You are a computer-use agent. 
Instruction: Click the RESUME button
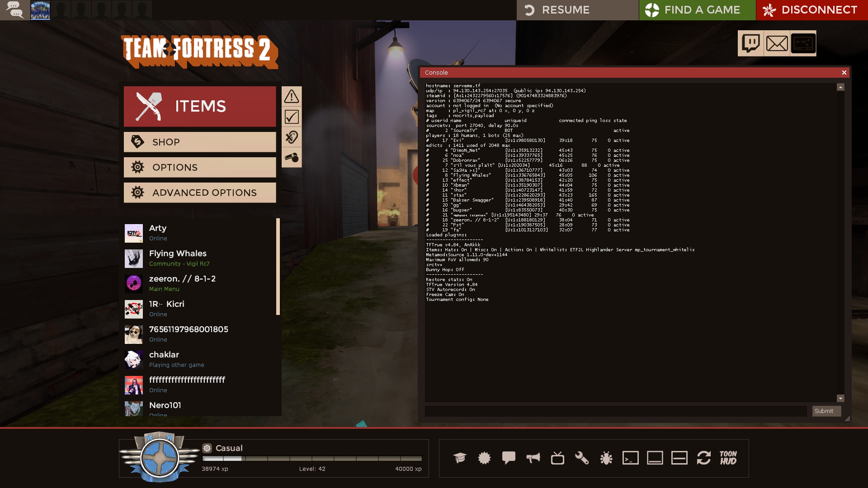tap(577, 10)
